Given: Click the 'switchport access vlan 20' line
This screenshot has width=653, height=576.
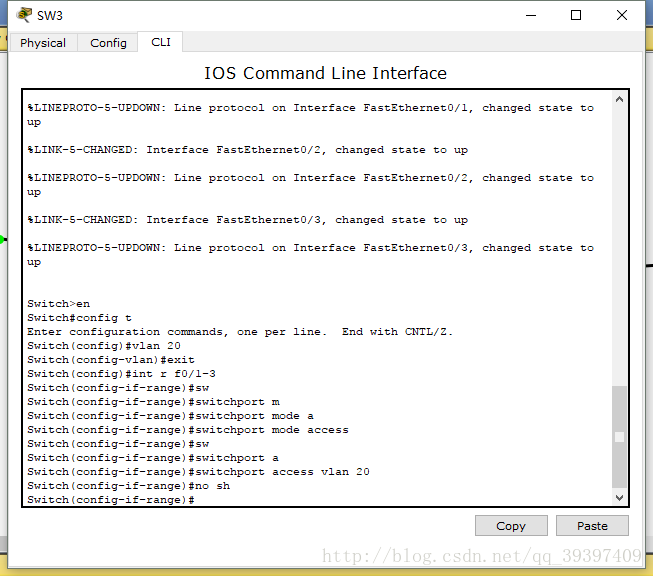Looking at the screenshot, I should (x=198, y=472).
